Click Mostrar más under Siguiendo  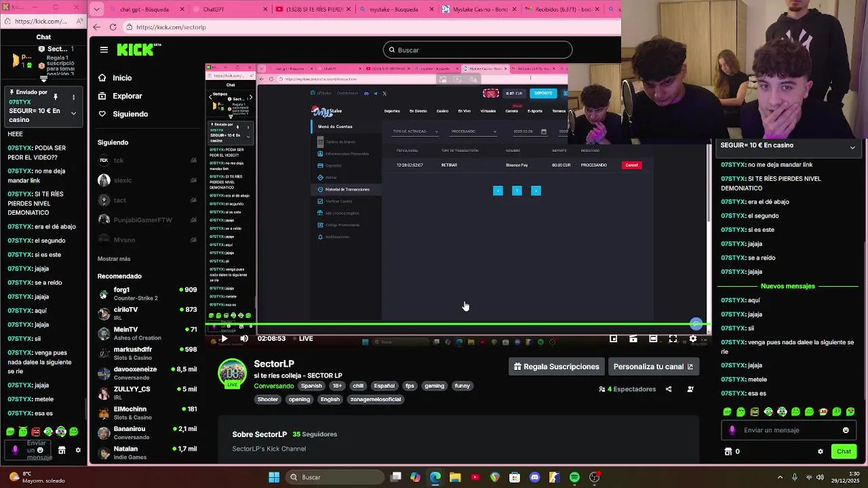(x=114, y=259)
